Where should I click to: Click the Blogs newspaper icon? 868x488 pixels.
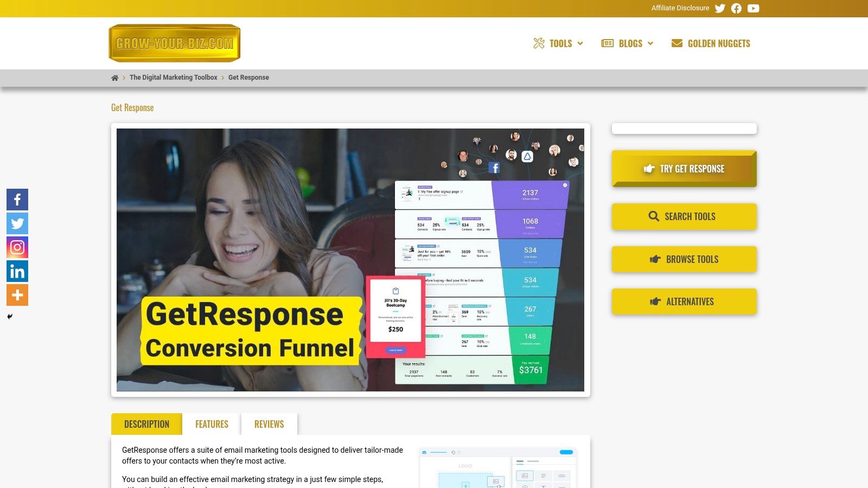click(608, 43)
